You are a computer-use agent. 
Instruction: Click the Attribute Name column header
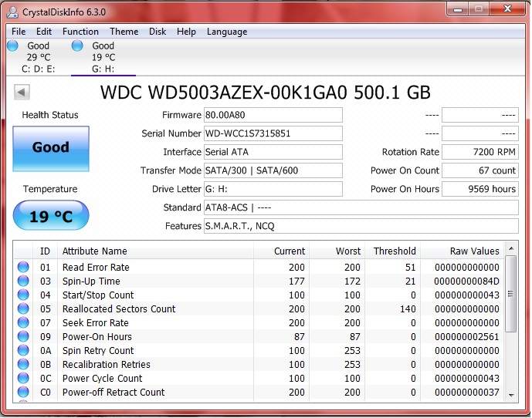pyautogui.click(x=94, y=251)
